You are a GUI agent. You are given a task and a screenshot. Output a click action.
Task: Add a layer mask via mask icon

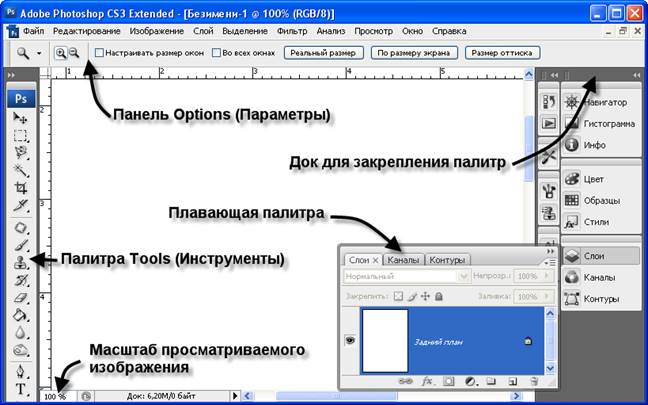tap(448, 381)
